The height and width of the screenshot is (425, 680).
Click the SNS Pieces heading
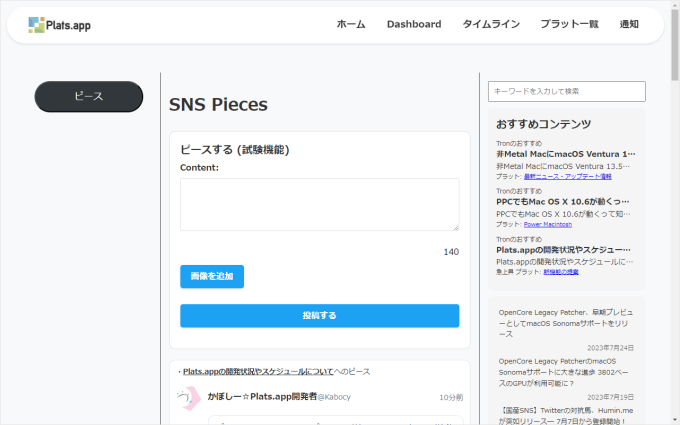point(218,105)
